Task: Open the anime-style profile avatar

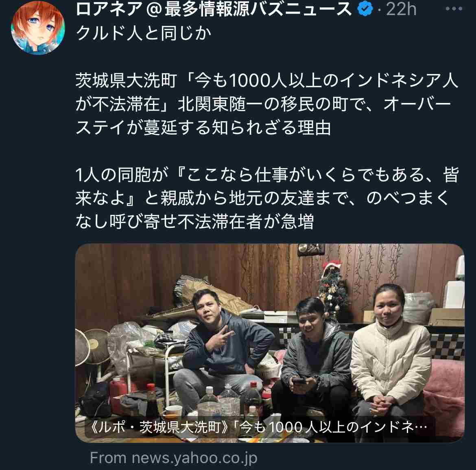Action: coord(38,28)
